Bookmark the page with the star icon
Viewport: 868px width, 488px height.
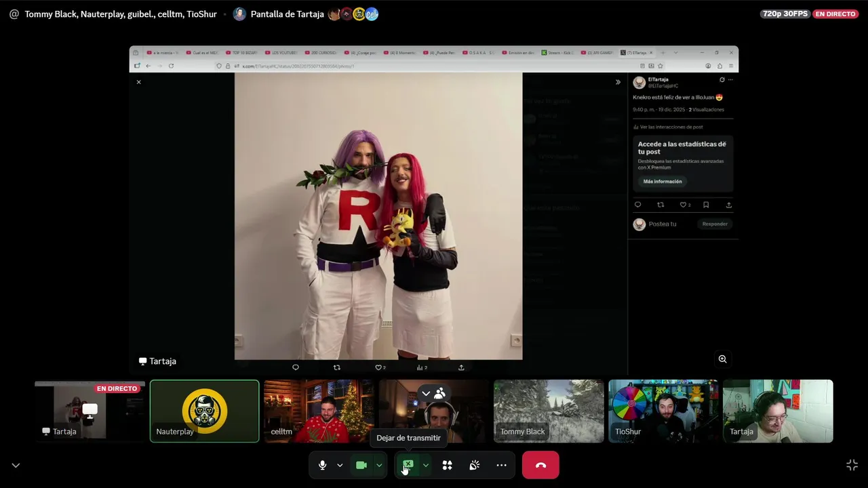[660, 66]
